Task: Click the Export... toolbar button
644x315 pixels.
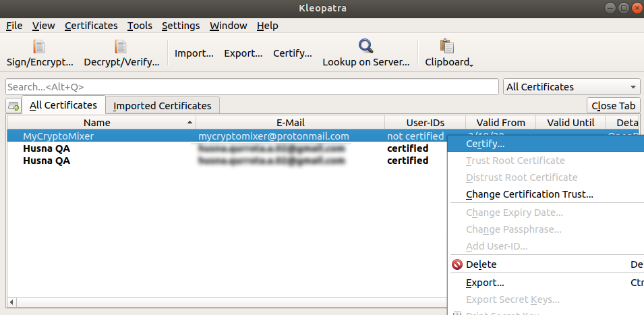Action: 243,53
